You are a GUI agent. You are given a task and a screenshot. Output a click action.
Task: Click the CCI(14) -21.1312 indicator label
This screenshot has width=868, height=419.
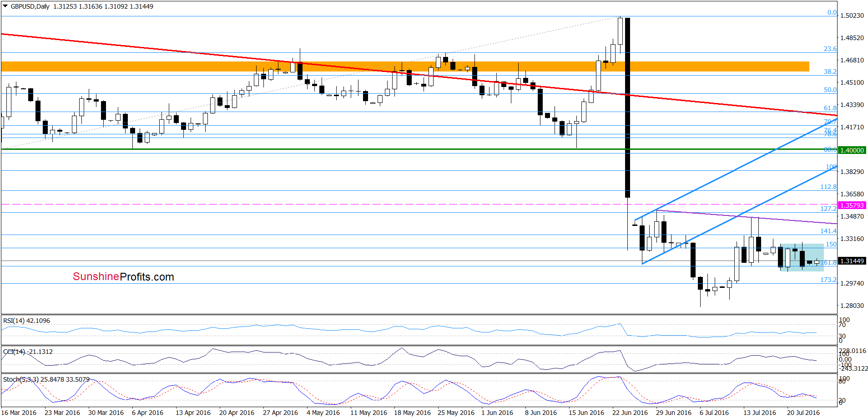click(x=28, y=352)
